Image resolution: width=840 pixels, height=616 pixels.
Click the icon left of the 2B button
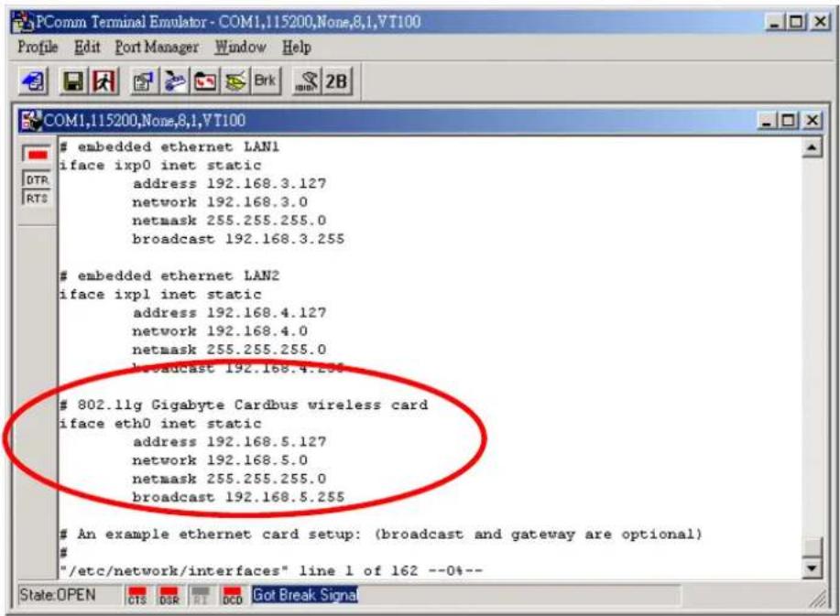[x=306, y=81]
